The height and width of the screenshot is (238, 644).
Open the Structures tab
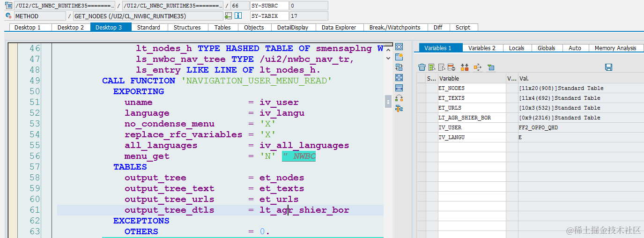[187, 27]
